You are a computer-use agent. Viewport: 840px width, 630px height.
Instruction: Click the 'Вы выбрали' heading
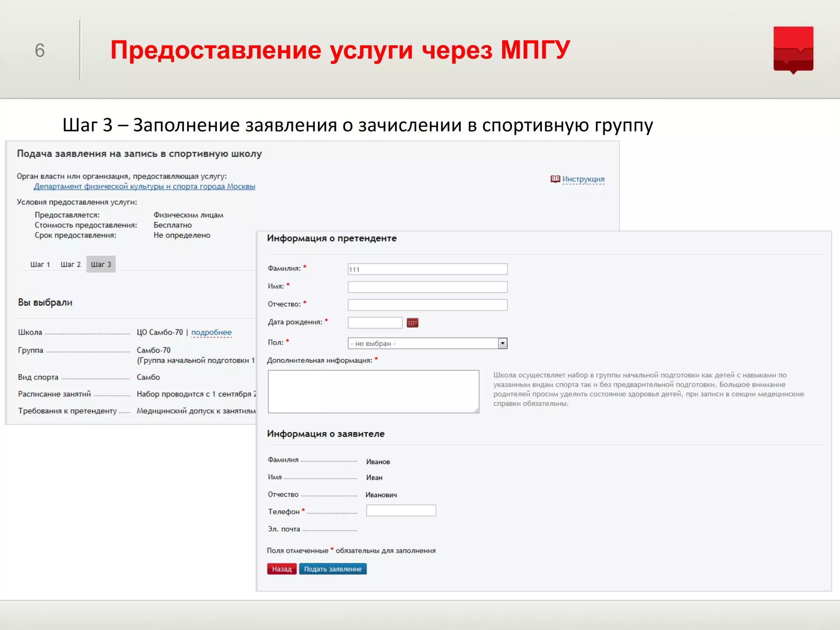click(x=45, y=303)
